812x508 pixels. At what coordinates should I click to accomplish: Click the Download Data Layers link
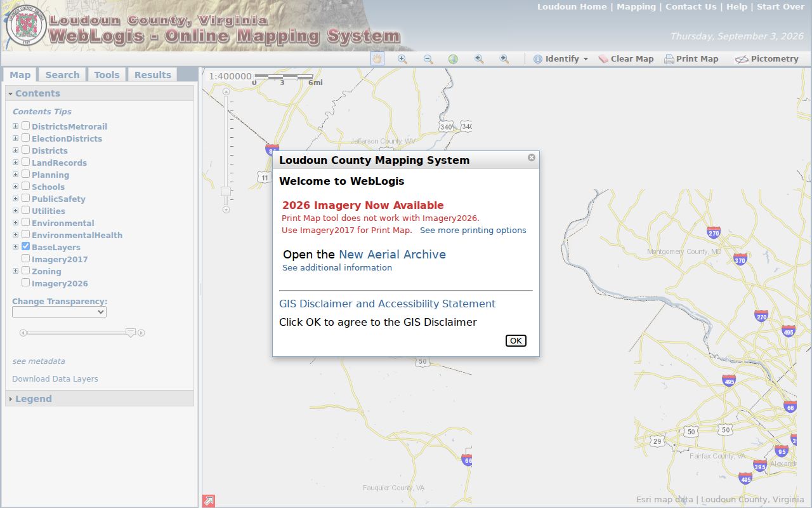55,379
